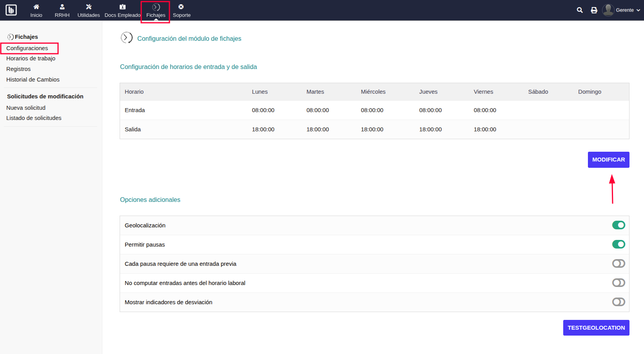This screenshot has width=644, height=354.
Task: Click the search magnifier icon
Action: [580, 10]
